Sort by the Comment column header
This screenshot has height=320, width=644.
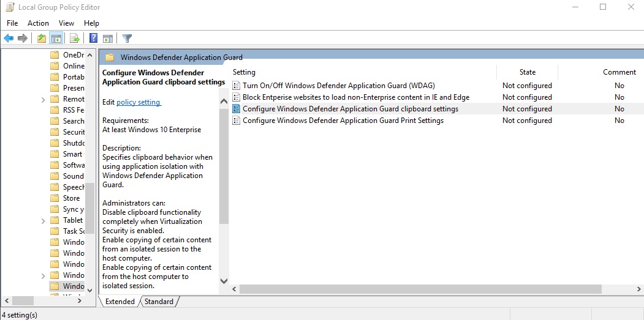click(x=619, y=72)
